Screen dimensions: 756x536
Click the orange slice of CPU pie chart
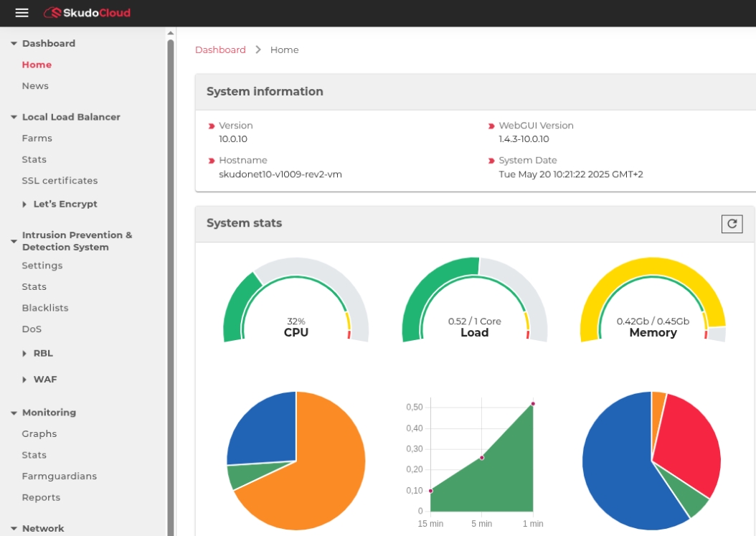(x=316, y=474)
